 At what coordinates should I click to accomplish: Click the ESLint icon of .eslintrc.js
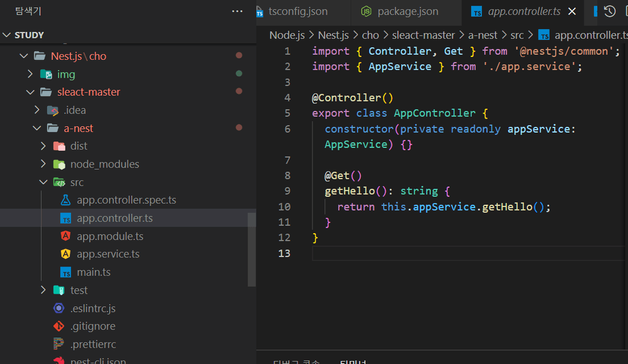tap(59, 308)
